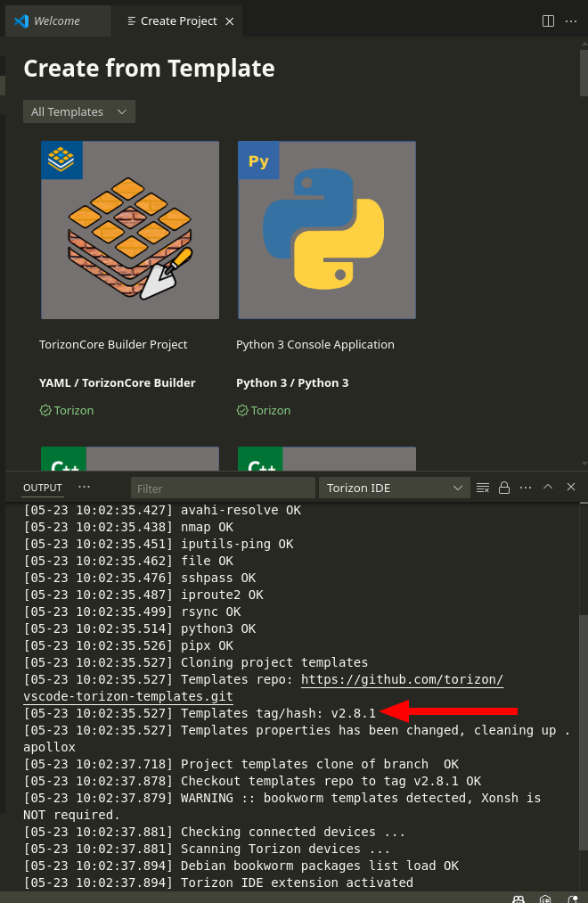Open output panel More Actions menu

click(x=526, y=488)
